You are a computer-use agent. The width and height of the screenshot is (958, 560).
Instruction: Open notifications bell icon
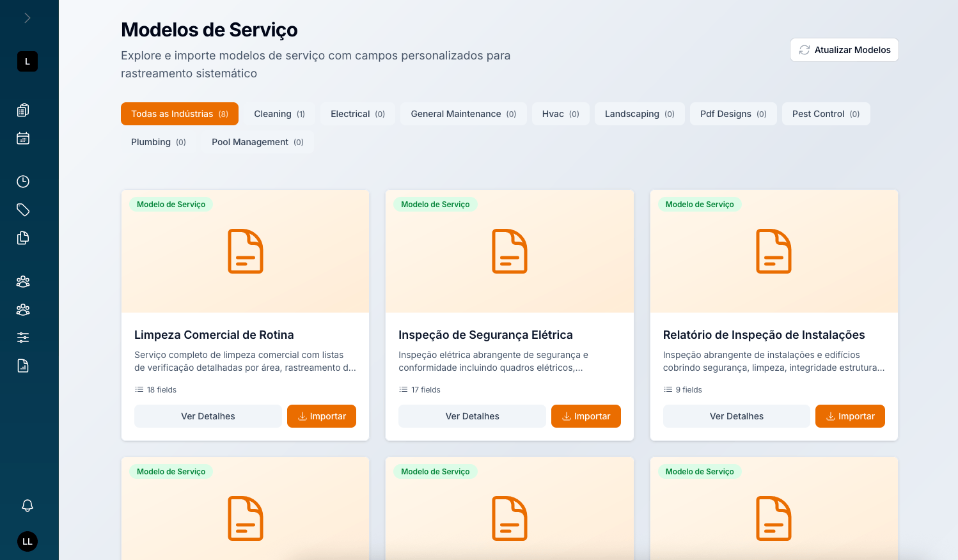[27, 506]
